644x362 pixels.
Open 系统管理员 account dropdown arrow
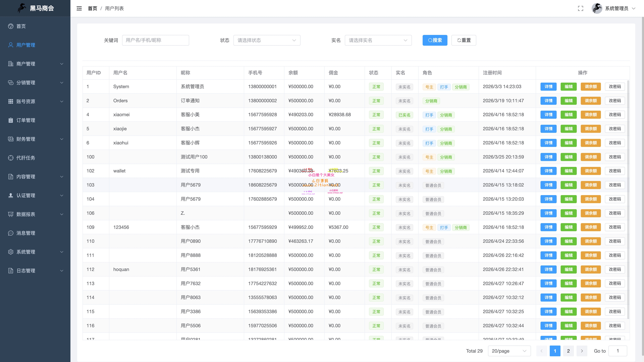click(633, 8)
